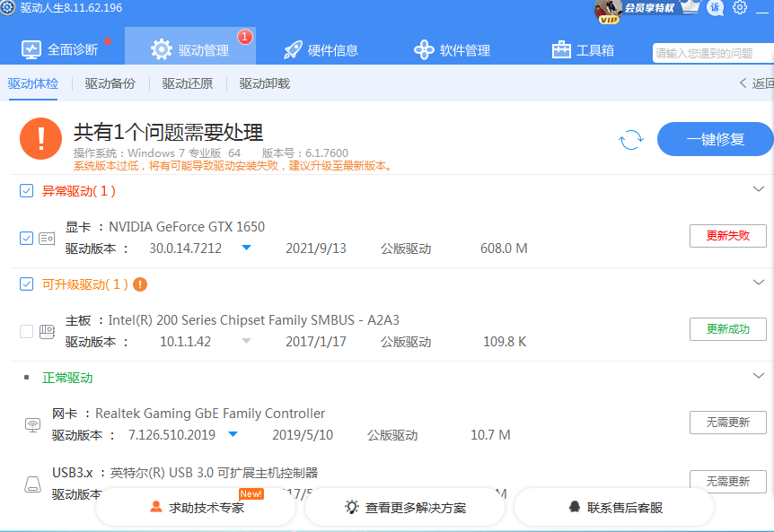Click the USB3.x device icon
774x532 pixels.
[32, 484]
